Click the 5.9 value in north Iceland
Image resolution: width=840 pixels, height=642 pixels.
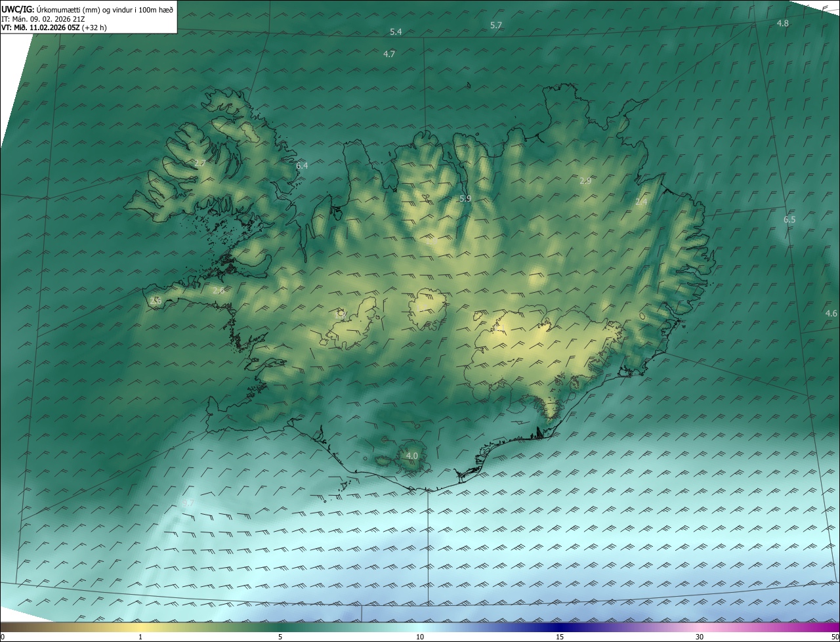(x=465, y=198)
